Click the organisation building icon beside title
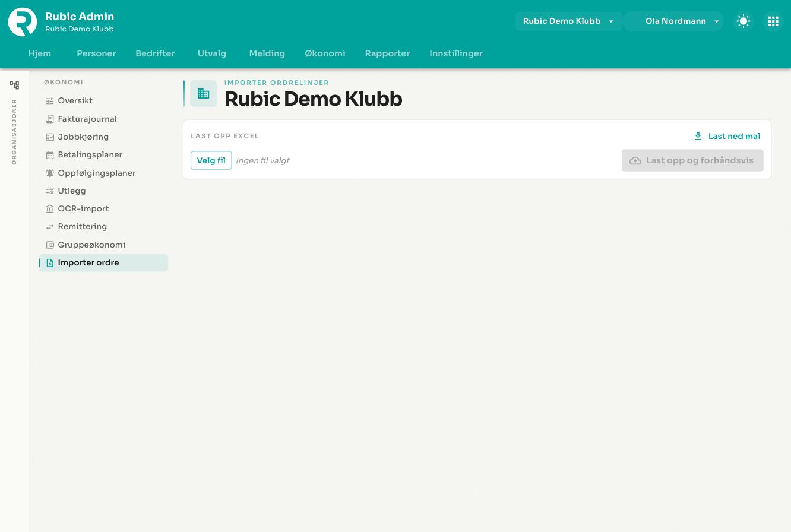 (203, 94)
